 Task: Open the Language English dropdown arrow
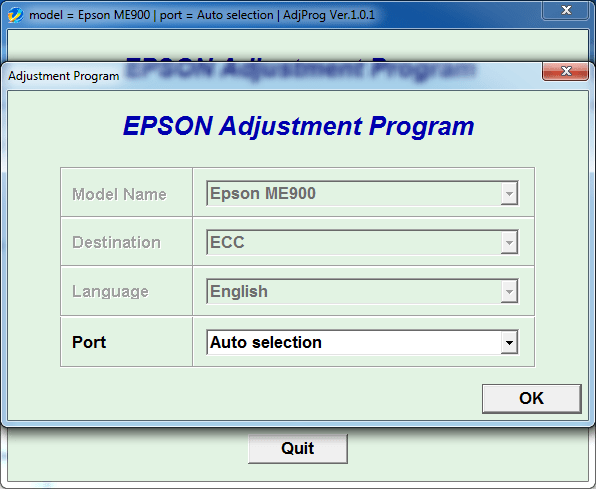(x=509, y=291)
